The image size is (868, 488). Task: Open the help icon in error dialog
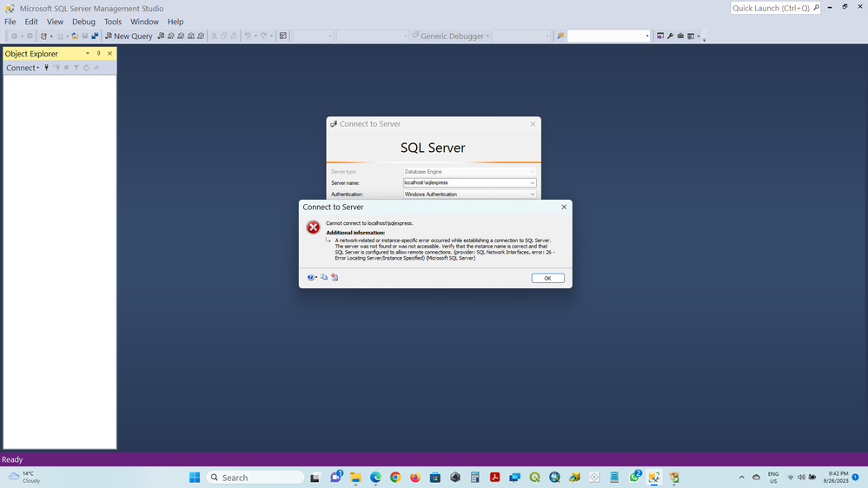tap(311, 277)
